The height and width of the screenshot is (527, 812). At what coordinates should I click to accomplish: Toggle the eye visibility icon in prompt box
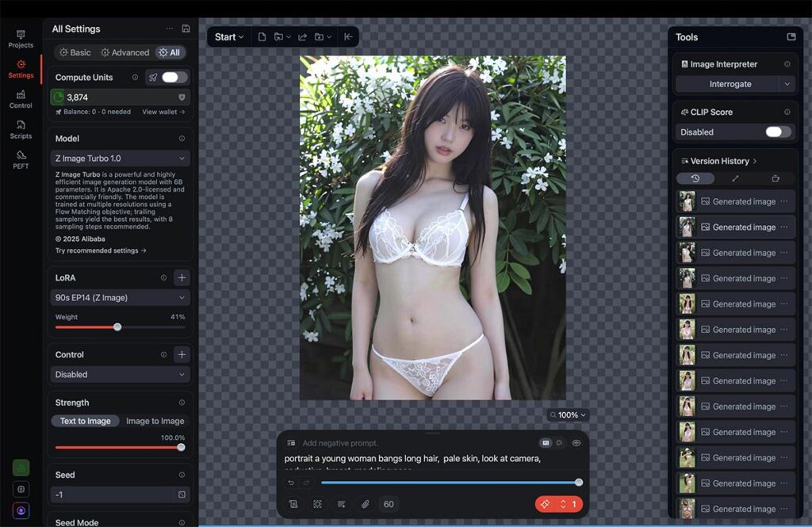pyautogui.click(x=576, y=443)
